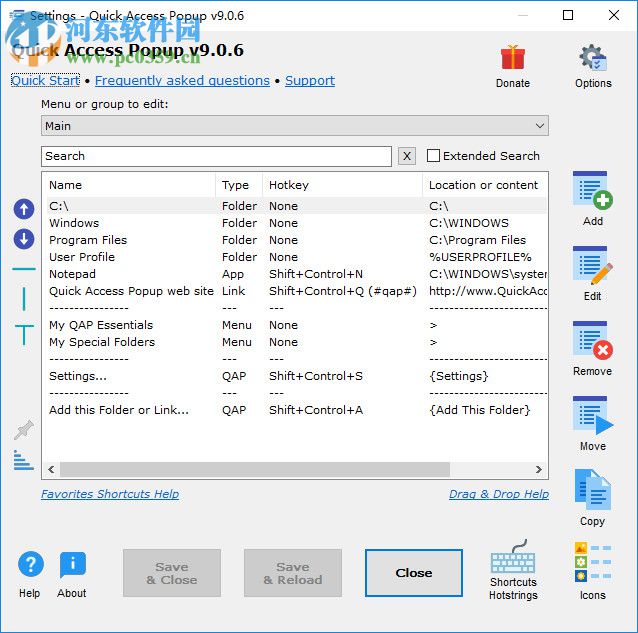This screenshot has width=638, height=633.
Task: Click the scrollbar left arrow
Action: tap(51, 469)
